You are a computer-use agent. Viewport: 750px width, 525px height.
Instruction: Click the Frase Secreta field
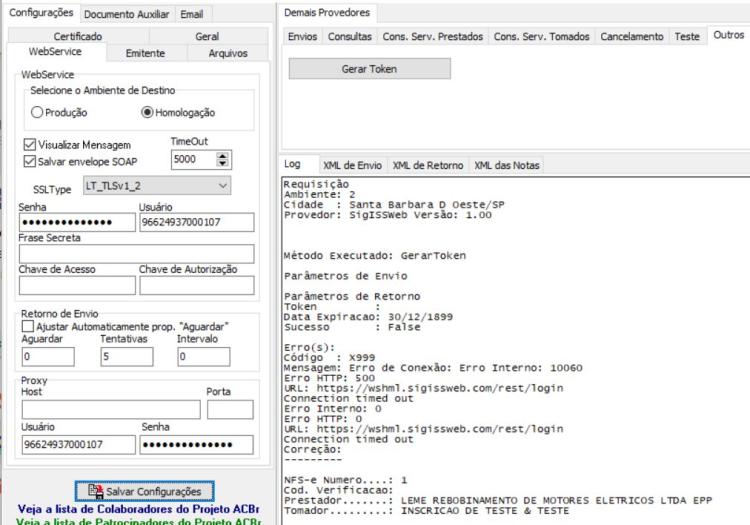[x=136, y=253]
